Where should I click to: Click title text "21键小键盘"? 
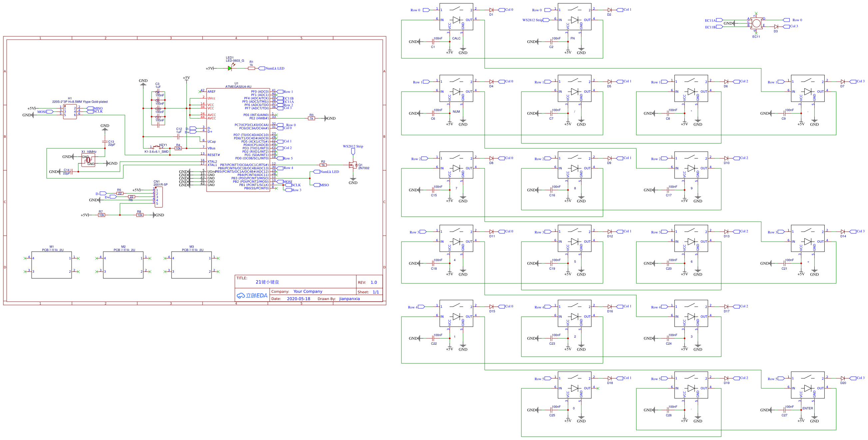coord(267,282)
